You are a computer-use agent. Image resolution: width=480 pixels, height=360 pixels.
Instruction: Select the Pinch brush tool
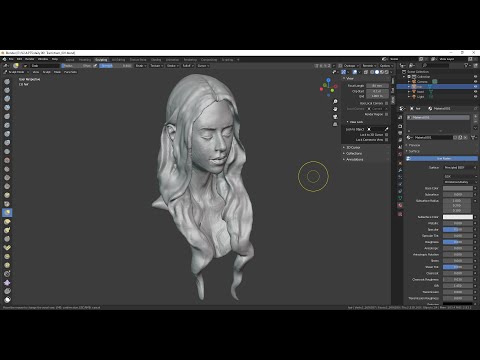tap(7, 204)
